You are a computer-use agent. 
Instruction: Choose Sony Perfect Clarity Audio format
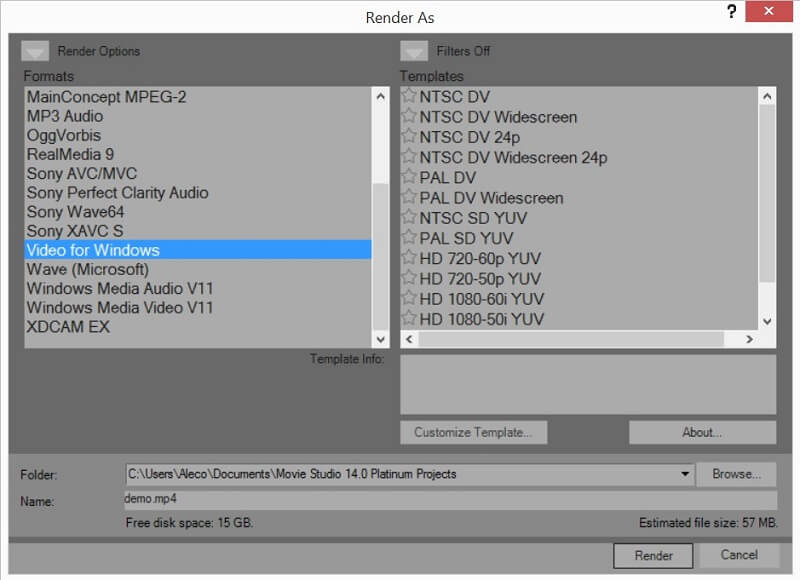pyautogui.click(x=198, y=193)
